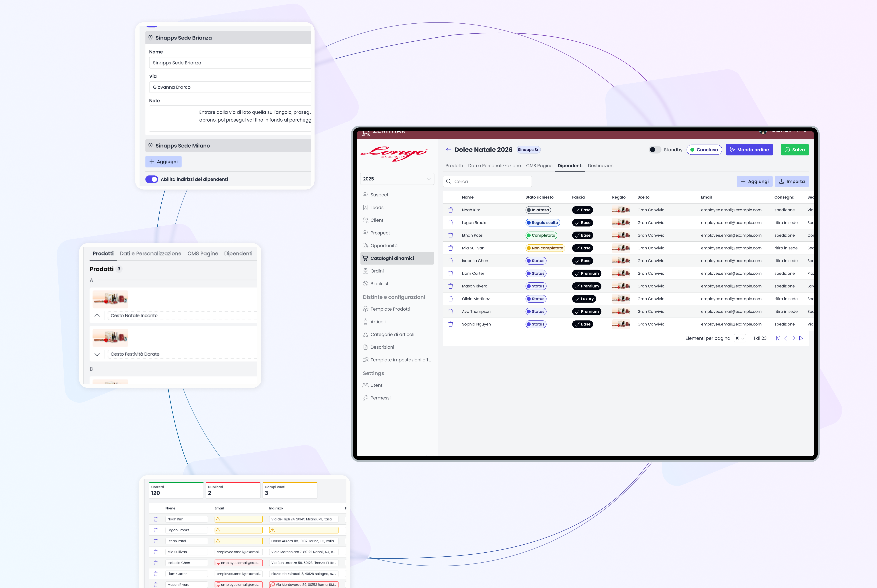
Task: Toggle Premium fascia for Liam Carter
Action: click(x=587, y=273)
